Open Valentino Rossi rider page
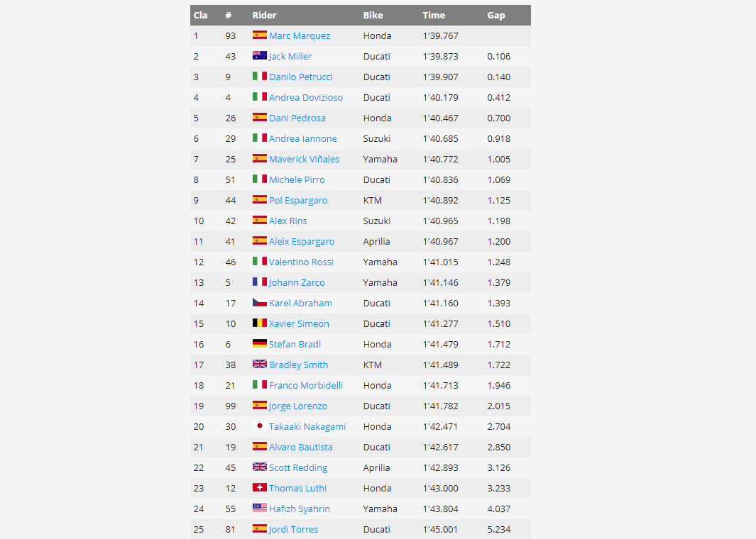The image size is (756, 539). (x=301, y=262)
